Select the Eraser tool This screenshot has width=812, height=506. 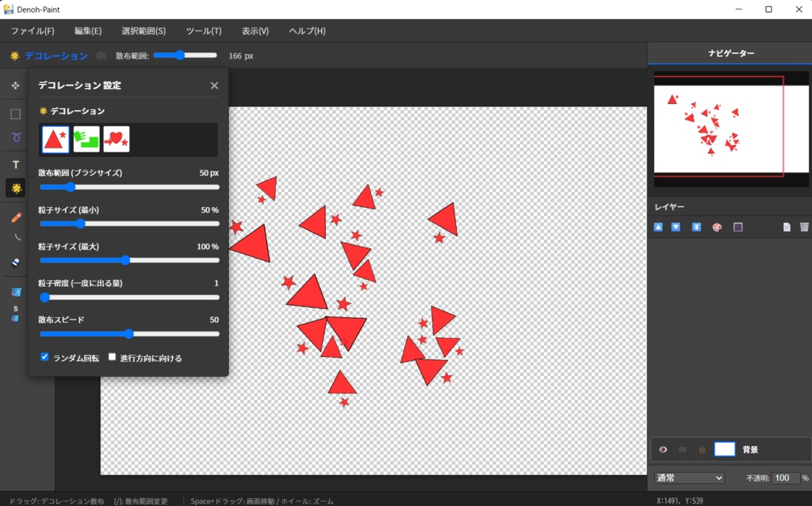point(16,263)
